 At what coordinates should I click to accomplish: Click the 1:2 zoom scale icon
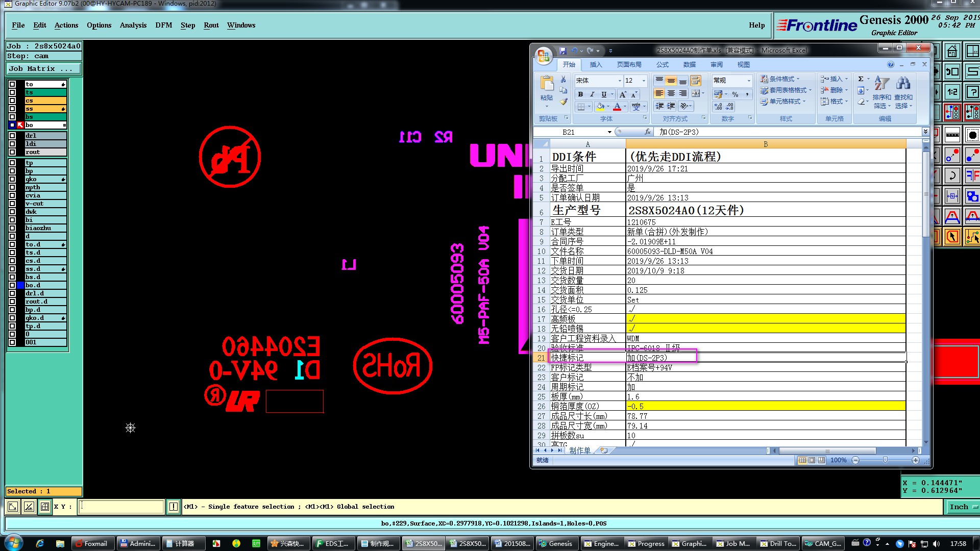(x=952, y=92)
